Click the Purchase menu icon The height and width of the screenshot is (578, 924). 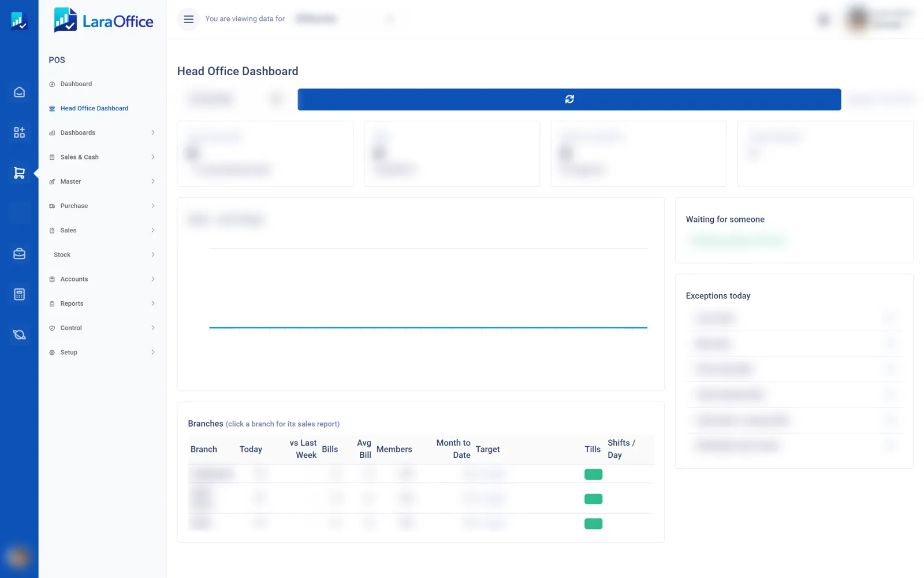point(52,206)
